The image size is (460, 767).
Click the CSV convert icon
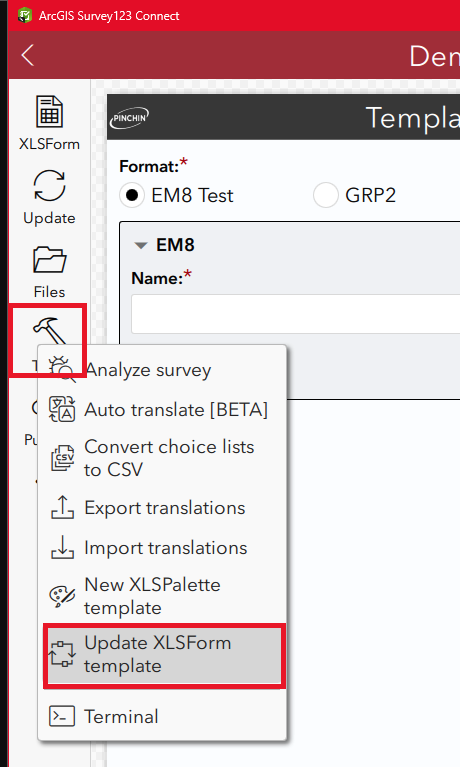click(x=62, y=458)
